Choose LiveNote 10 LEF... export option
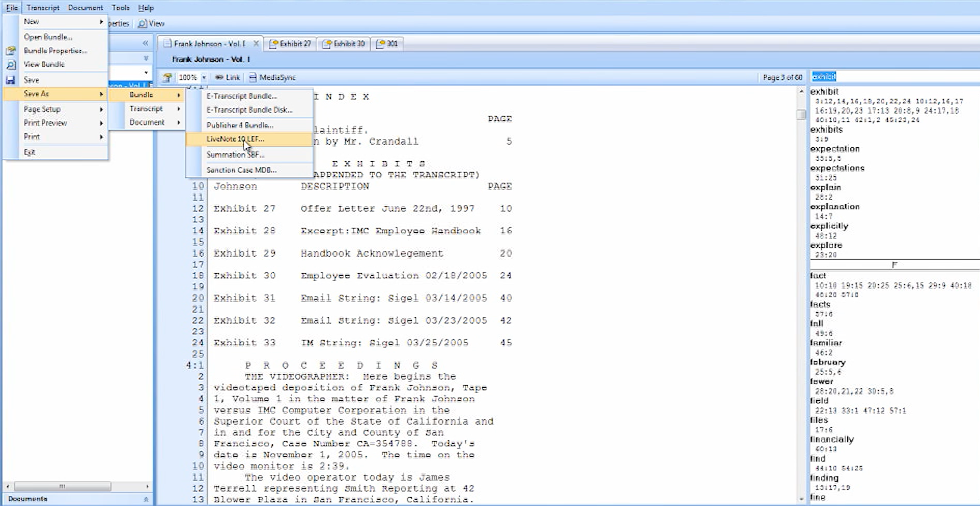This screenshot has height=506, width=980. (235, 139)
